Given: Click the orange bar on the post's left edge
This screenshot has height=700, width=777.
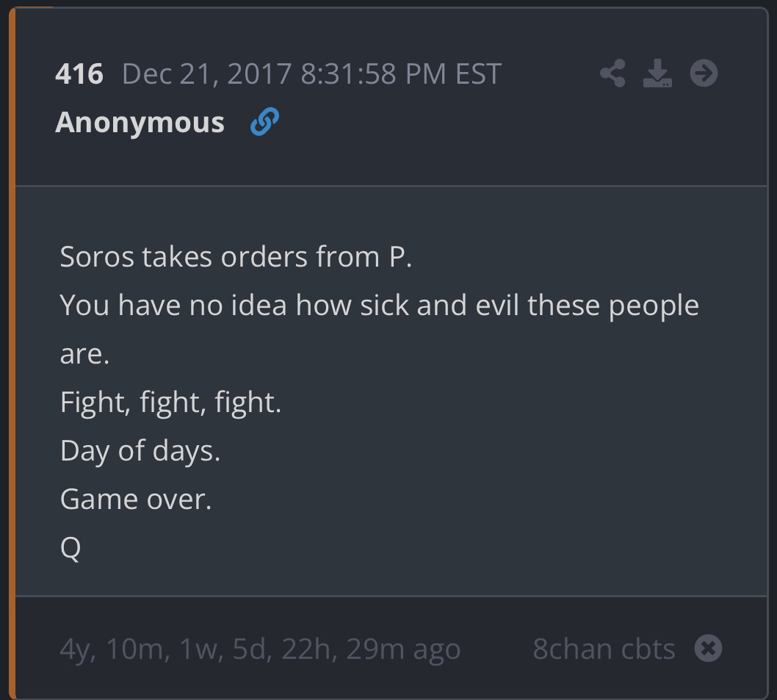Looking at the screenshot, I should 12,353.
